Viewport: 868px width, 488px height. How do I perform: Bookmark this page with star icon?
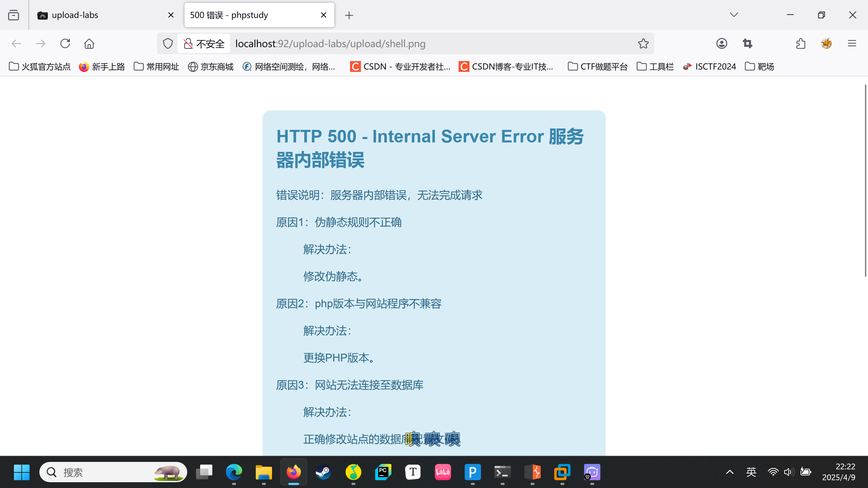[x=643, y=44]
